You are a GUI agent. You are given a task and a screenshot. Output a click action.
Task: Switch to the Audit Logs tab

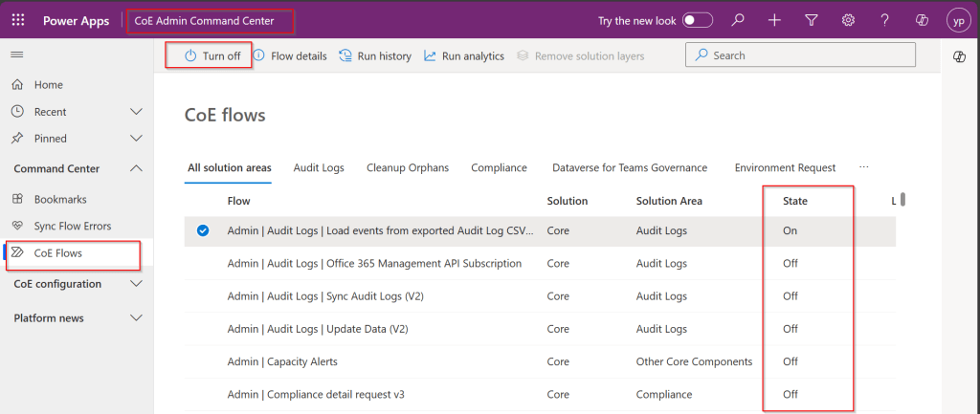(319, 167)
